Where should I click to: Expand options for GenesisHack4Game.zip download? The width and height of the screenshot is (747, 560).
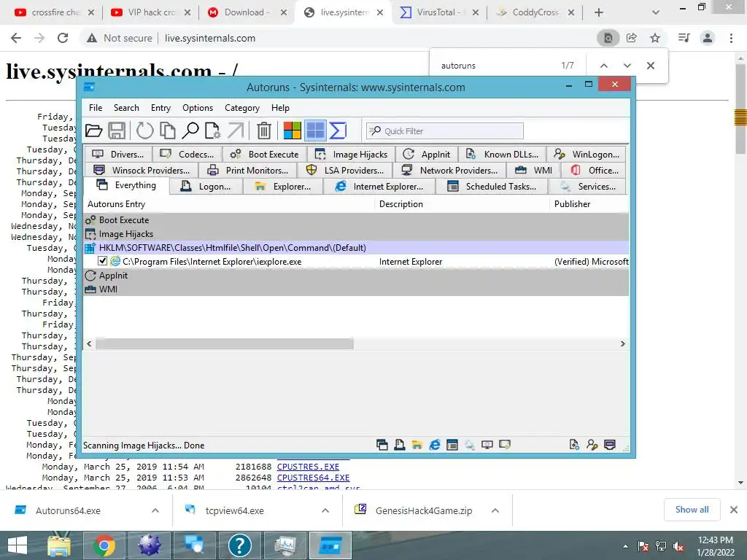tap(495, 510)
